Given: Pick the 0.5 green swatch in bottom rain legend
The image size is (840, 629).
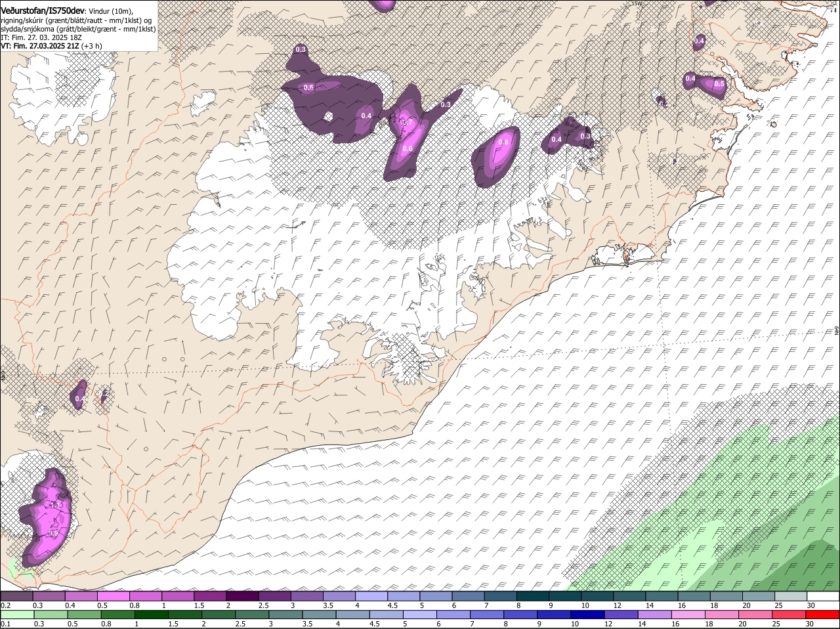Looking at the screenshot, I should 84,615.
